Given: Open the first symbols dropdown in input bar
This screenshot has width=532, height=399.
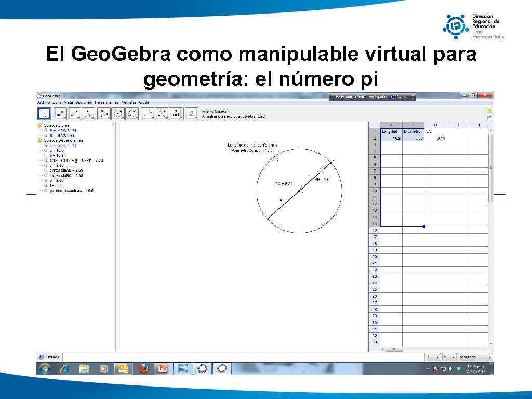Looking at the screenshot, I should pyautogui.click(x=433, y=357).
